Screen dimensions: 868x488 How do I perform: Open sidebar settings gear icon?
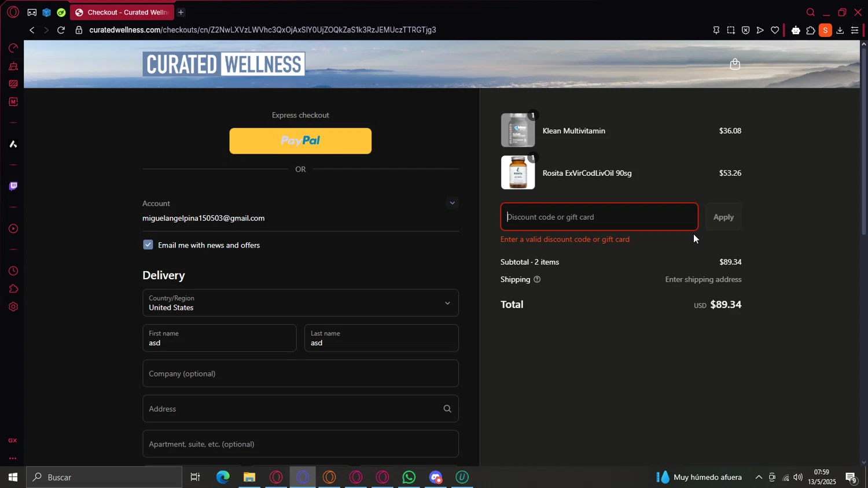click(x=13, y=306)
